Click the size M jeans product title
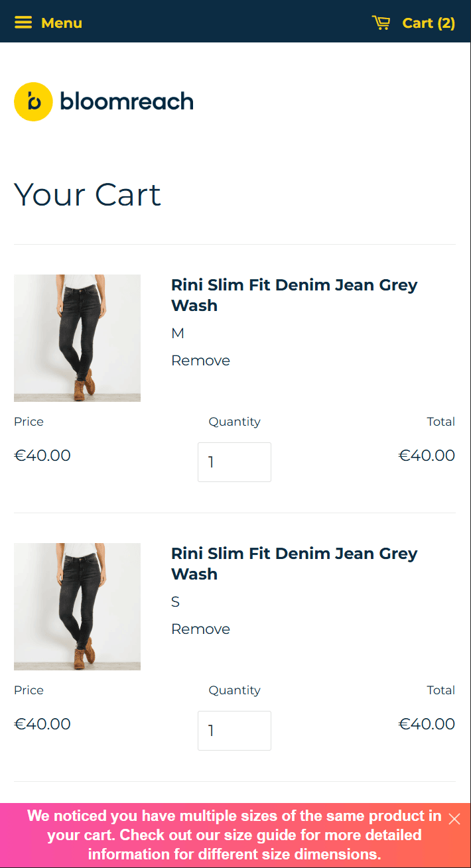Viewport: 471px width, 868px height. (x=294, y=295)
